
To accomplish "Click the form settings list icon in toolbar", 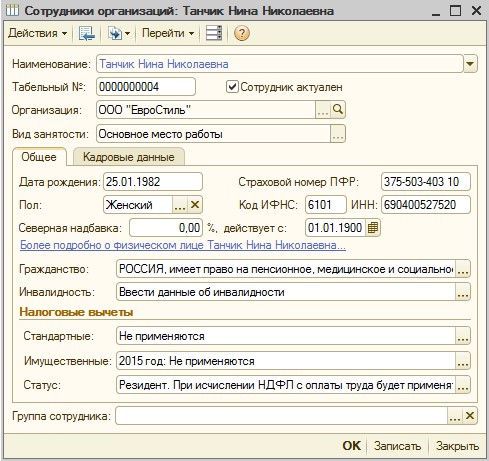I will (x=214, y=33).
